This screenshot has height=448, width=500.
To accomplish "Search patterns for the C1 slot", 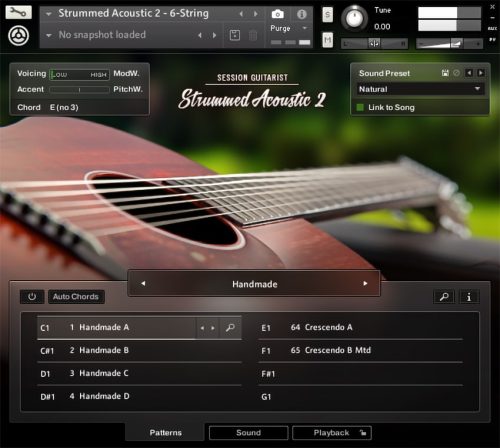I will 230,328.
